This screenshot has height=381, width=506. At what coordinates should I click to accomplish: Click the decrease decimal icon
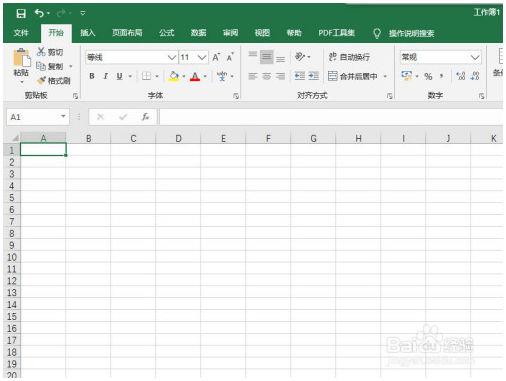(475, 76)
